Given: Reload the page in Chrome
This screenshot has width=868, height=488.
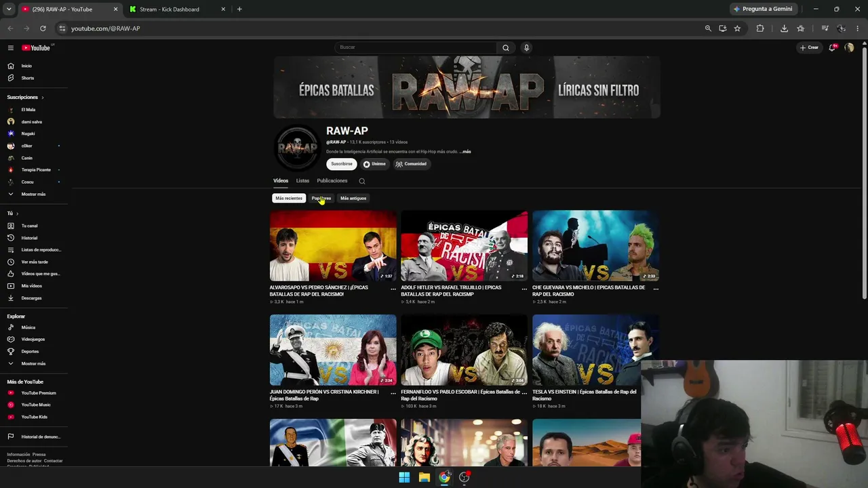Looking at the screenshot, I should (x=43, y=28).
